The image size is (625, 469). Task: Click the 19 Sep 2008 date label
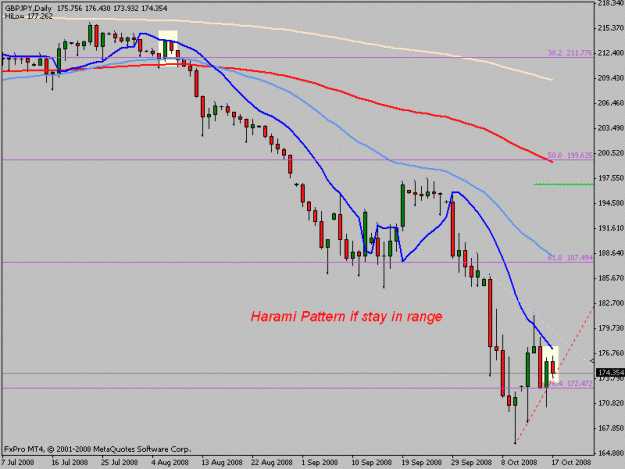click(422, 463)
